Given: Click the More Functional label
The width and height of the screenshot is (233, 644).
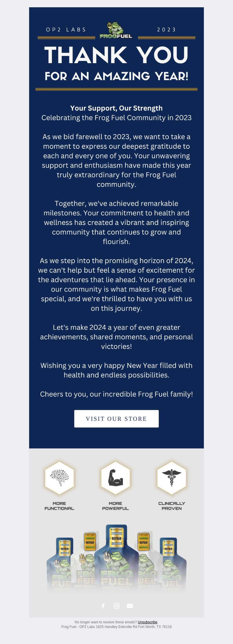Looking at the screenshot, I should (x=59, y=506).
